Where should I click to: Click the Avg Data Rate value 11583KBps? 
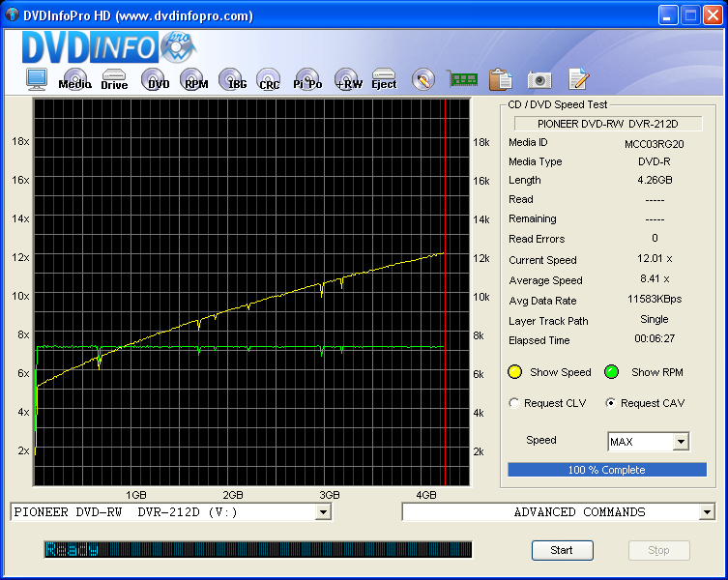655,299
